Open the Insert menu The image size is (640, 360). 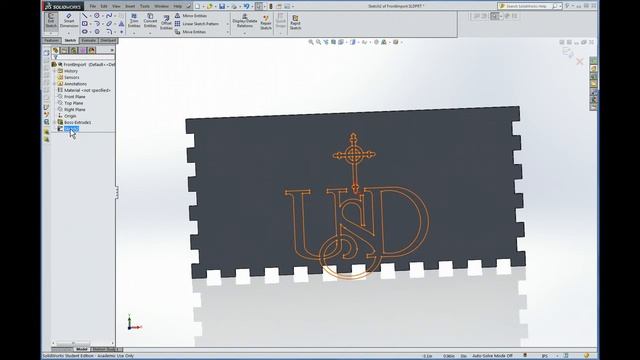pos(130,6)
